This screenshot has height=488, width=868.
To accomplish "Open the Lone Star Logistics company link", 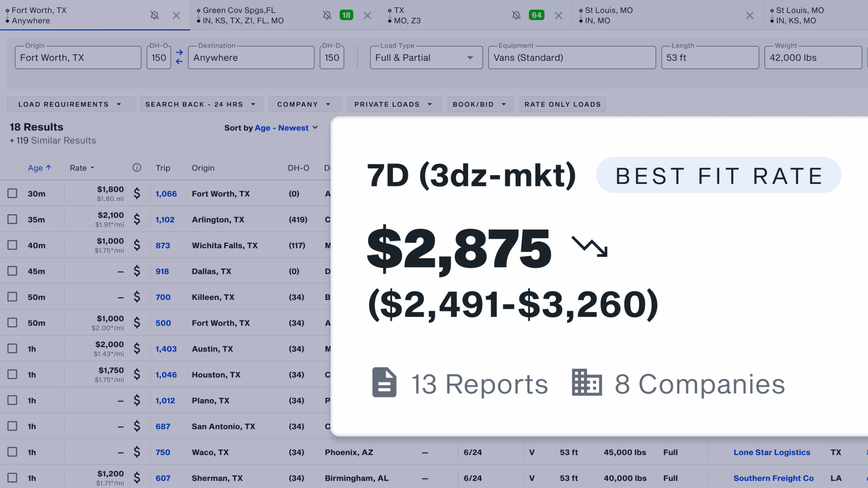I will point(772,452).
